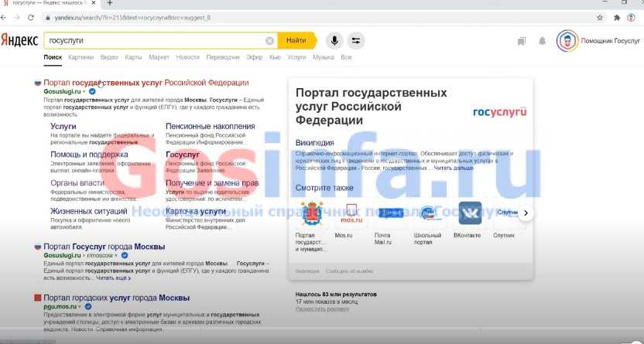Switch to Новости search tab
The width and height of the screenshot is (644, 344).
[187, 57]
